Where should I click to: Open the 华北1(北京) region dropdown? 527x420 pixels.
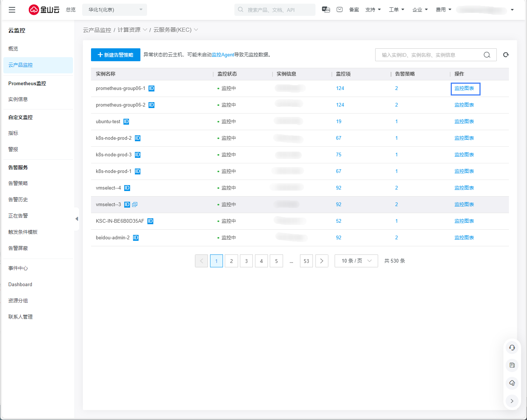point(115,10)
